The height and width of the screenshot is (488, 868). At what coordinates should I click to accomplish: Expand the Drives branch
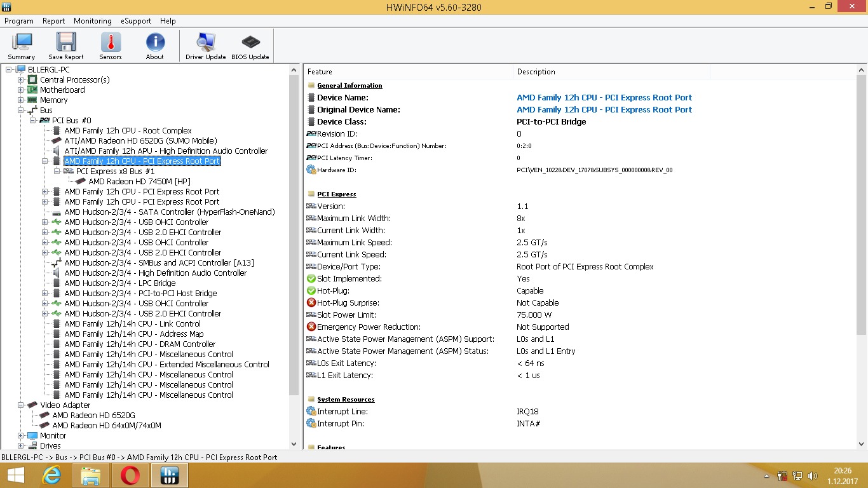(20, 445)
